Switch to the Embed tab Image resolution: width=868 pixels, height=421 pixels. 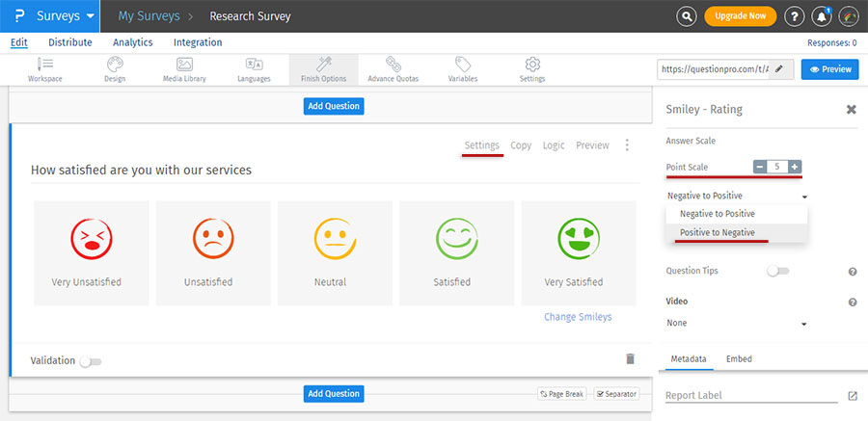click(x=739, y=358)
